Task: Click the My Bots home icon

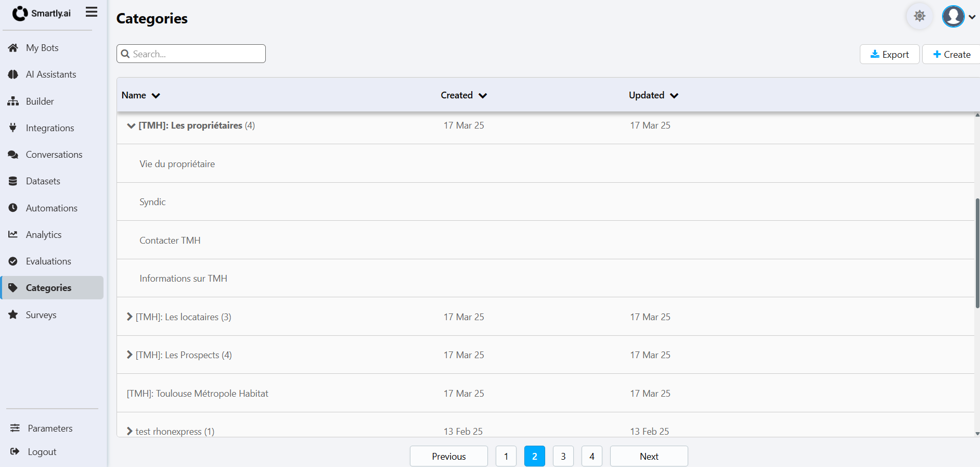Action: coord(13,48)
